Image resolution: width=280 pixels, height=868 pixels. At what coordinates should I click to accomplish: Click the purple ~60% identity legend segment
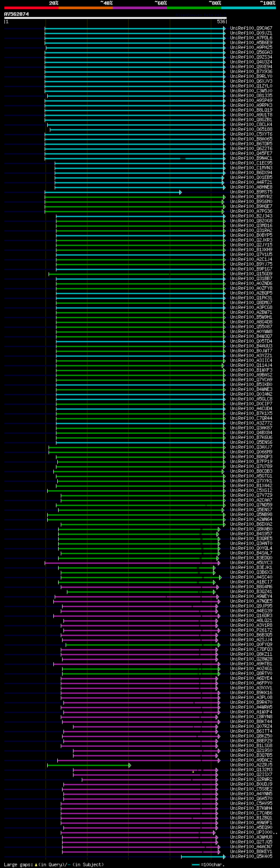(x=140, y=8)
